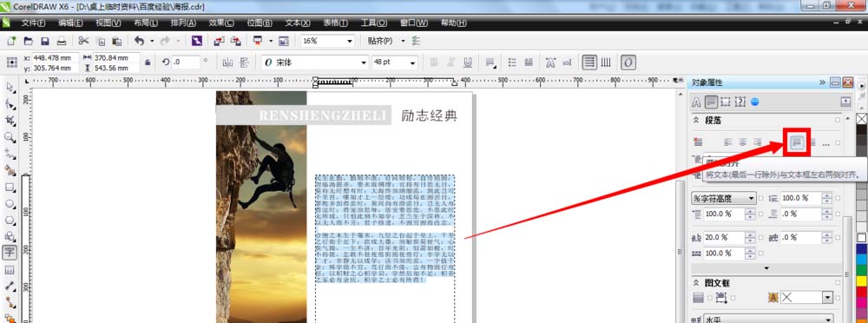Select the Table tool in toolbox
868x323 pixels.
click(x=10, y=270)
